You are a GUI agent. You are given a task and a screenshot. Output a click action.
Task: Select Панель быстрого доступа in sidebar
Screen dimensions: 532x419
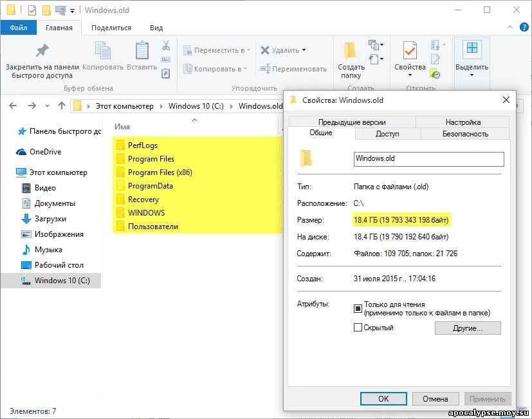(59, 131)
